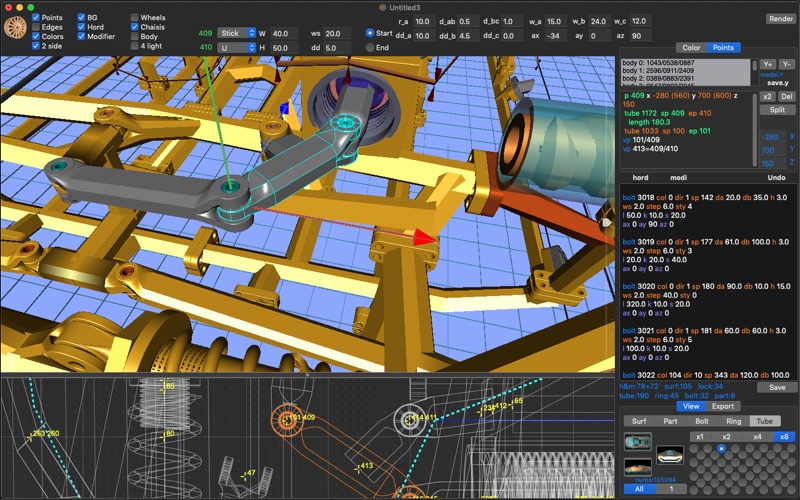Click the d_ab input field

pos(468,21)
